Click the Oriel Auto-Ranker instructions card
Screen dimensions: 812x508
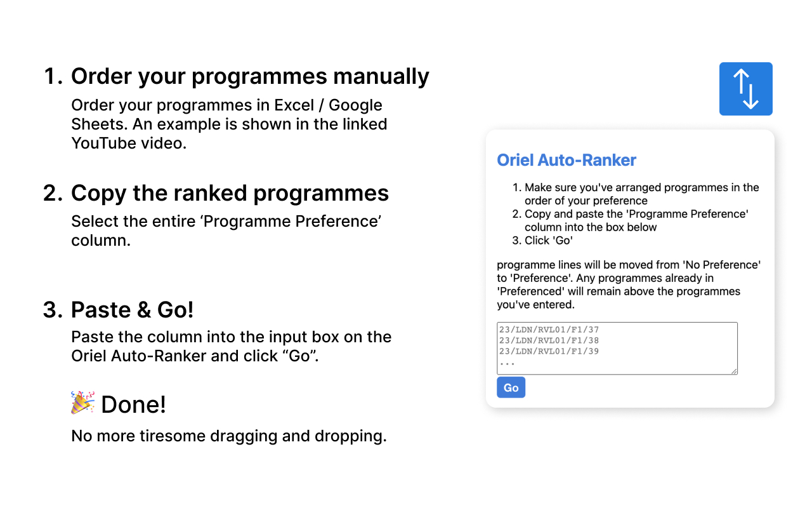point(629,267)
